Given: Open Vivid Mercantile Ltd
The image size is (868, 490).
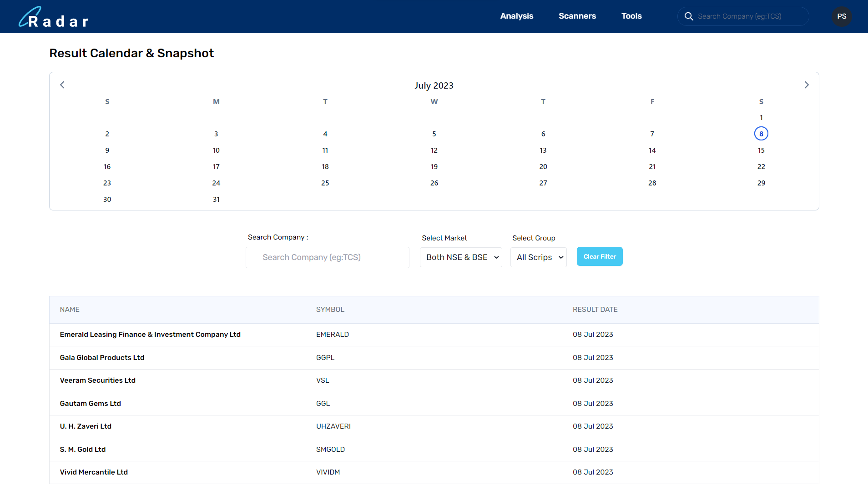Looking at the screenshot, I should 94,472.
